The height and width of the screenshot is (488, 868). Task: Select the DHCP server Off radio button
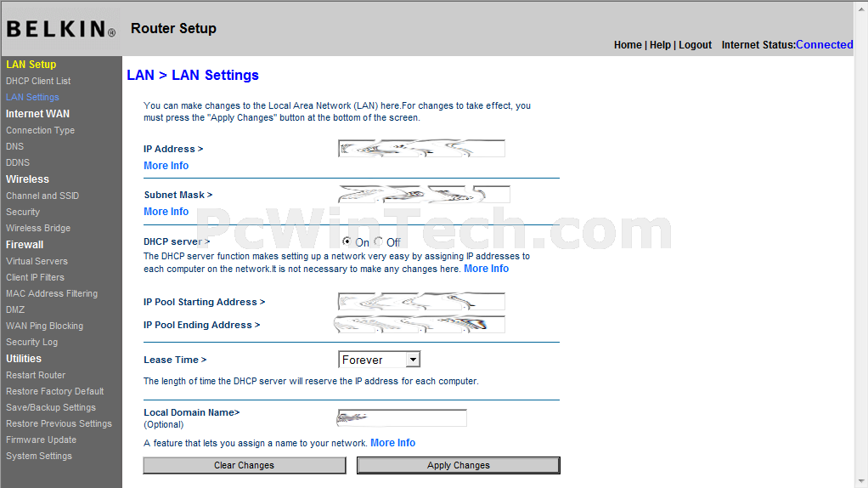[x=379, y=241]
